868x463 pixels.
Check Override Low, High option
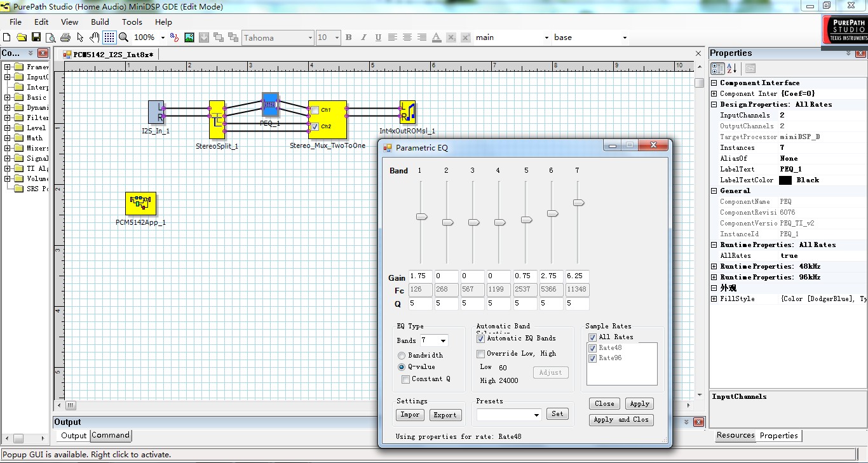pyautogui.click(x=481, y=354)
